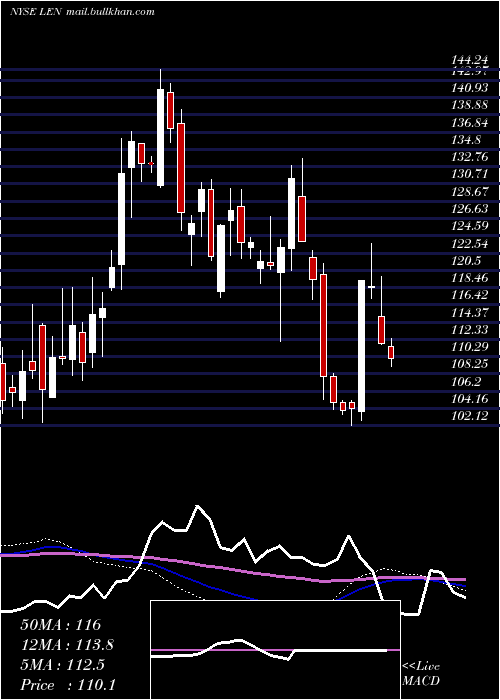
Task: Click the 'NYSE LEN mail.bullkhan.com' chart title
Action: click(82, 11)
